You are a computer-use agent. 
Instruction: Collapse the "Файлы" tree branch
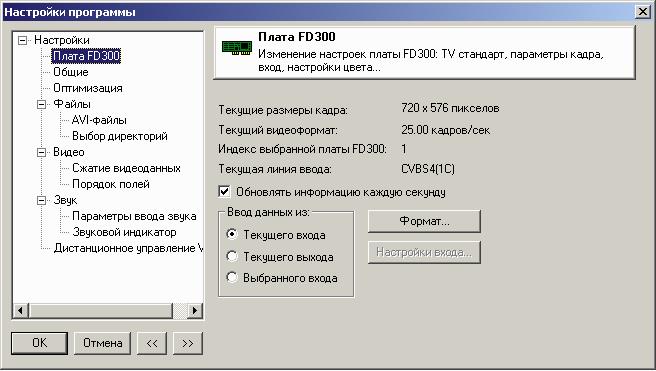tap(41, 104)
